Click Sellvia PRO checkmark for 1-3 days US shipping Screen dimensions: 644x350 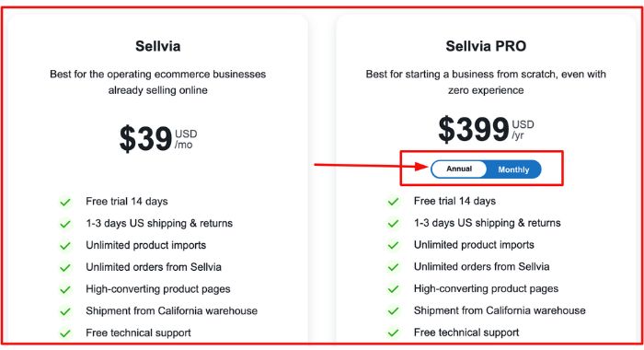[x=393, y=223]
